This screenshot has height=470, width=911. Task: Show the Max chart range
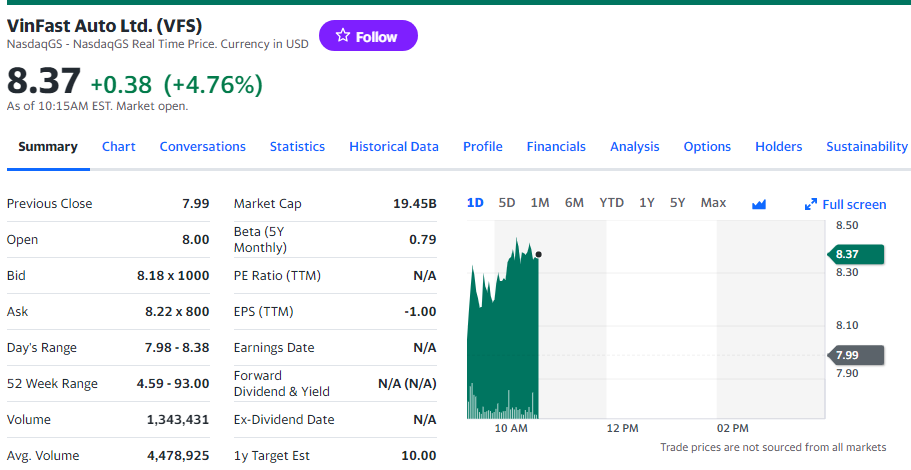pos(713,203)
